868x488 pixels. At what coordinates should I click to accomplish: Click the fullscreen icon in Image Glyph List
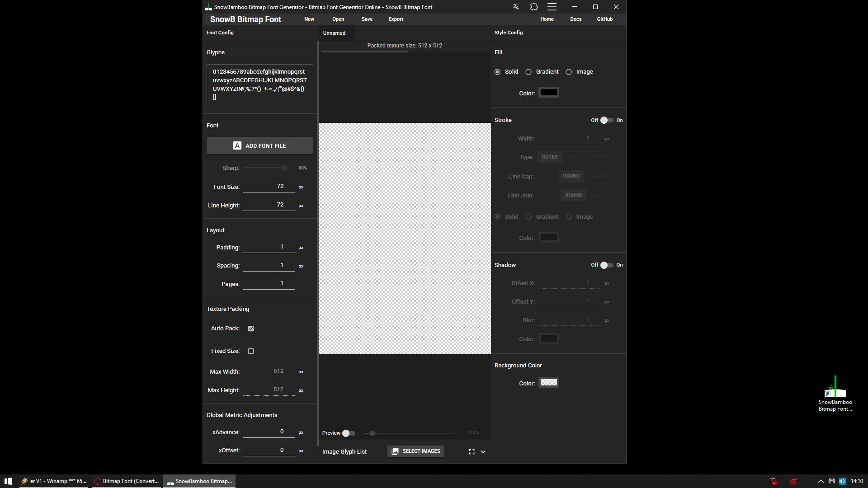click(x=472, y=451)
